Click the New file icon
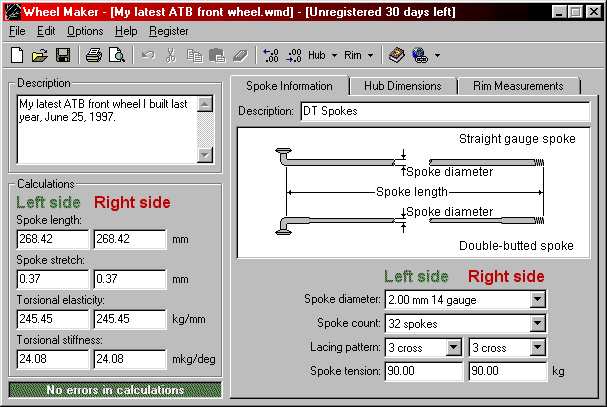Image resolution: width=607 pixels, height=407 pixels. point(17,55)
